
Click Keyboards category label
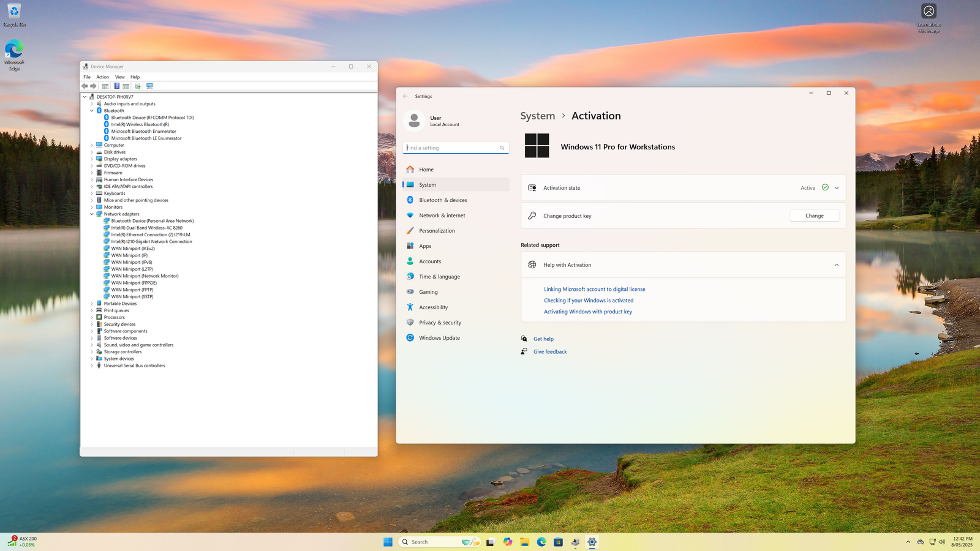[115, 193]
